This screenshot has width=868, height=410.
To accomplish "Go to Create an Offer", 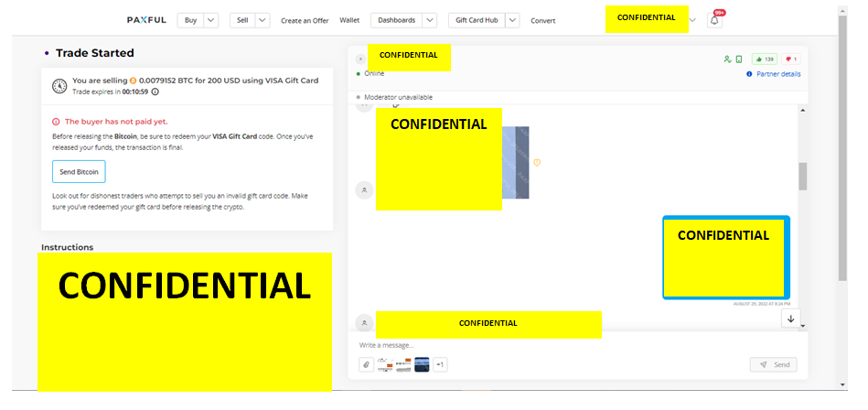I will 305,20.
